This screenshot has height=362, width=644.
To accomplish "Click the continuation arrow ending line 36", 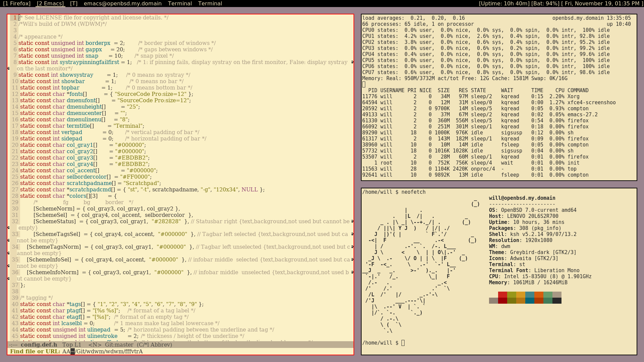I will (x=352, y=272).
